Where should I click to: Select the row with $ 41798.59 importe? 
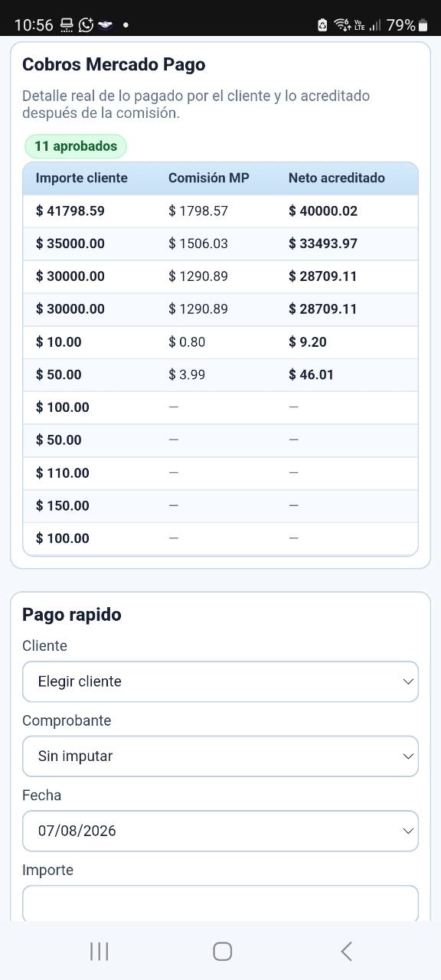click(220, 211)
